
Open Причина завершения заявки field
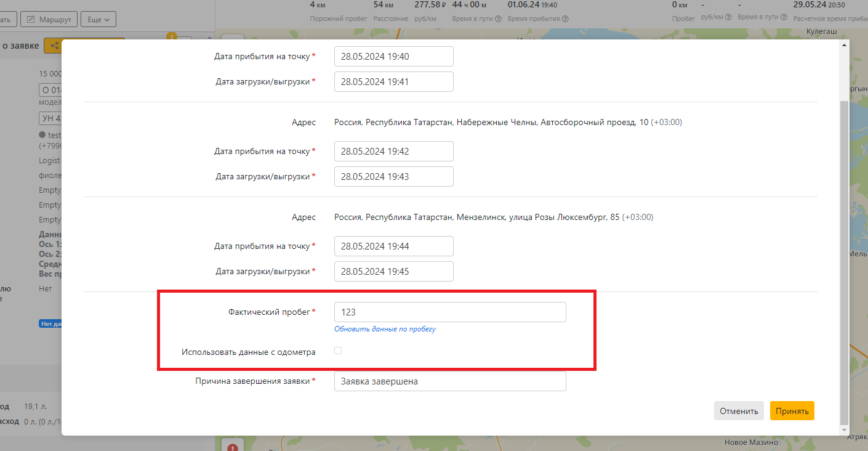[450, 381]
